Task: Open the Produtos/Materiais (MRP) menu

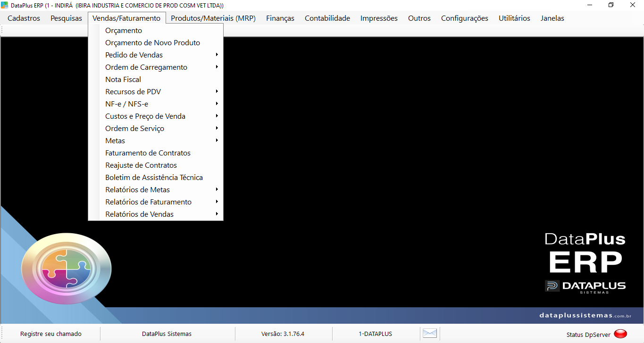Action: 213,18
